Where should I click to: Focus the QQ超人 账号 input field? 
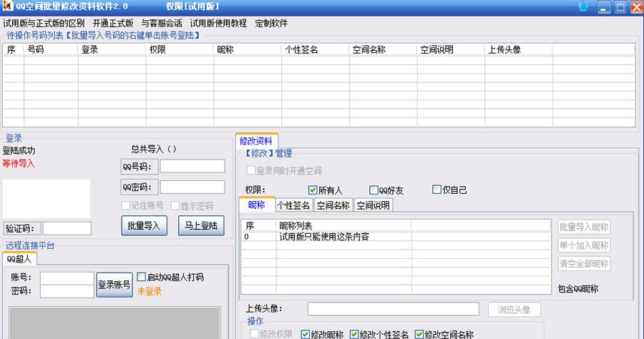click(67, 277)
